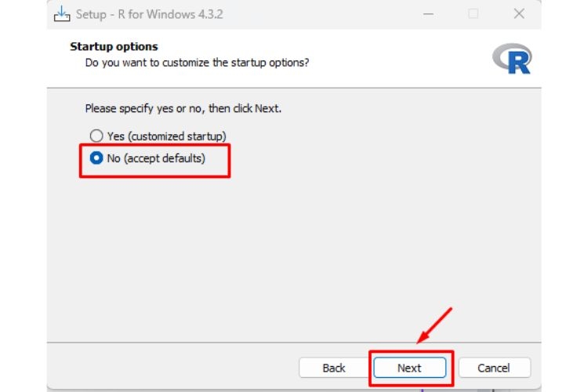Go back with the Back button

coord(333,368)
